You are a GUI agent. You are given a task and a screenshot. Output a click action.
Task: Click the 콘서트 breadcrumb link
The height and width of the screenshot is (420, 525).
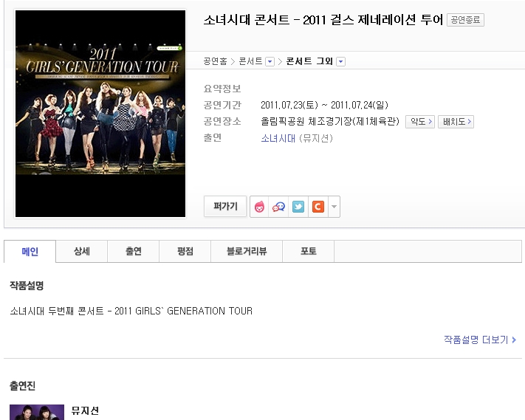click(x=250, y=61)
